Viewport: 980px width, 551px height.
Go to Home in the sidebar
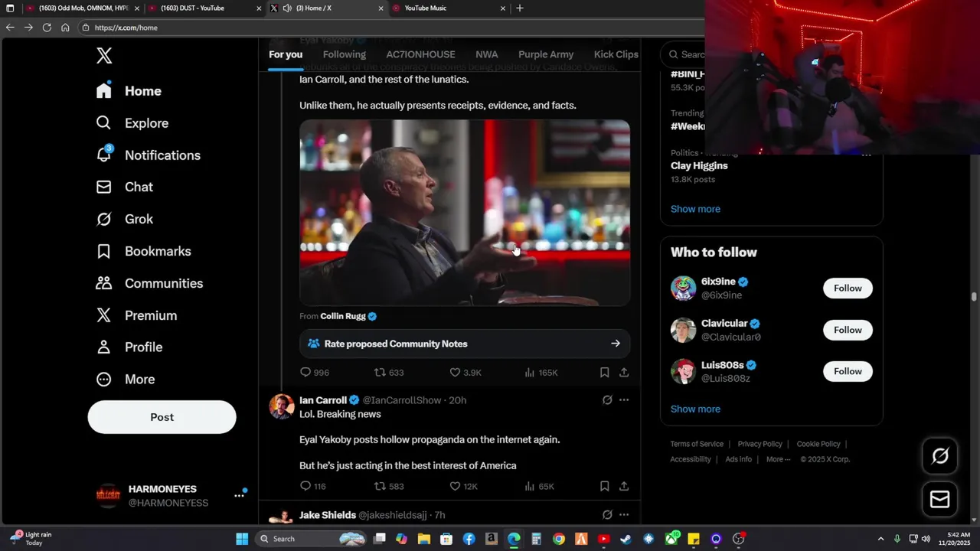(129, 91)
